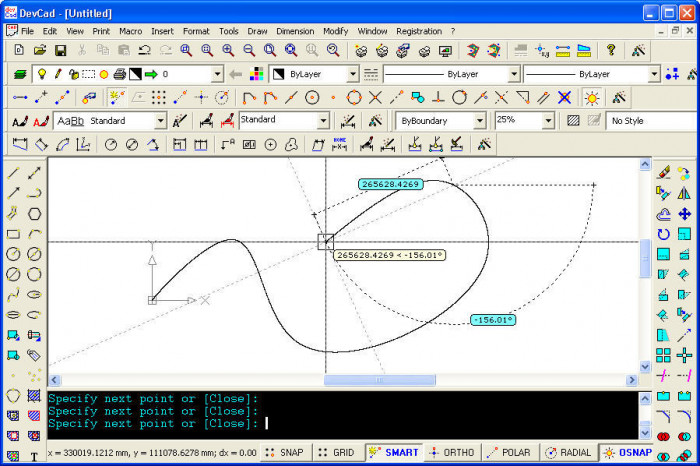Disable OSNAP in status bar

(626, 453)
